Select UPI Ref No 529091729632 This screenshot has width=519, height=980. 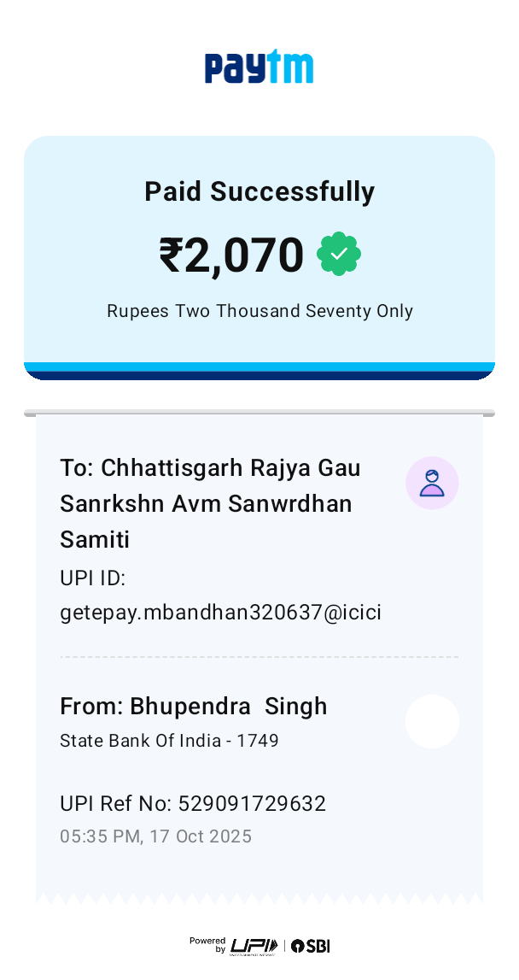(193, 804)
